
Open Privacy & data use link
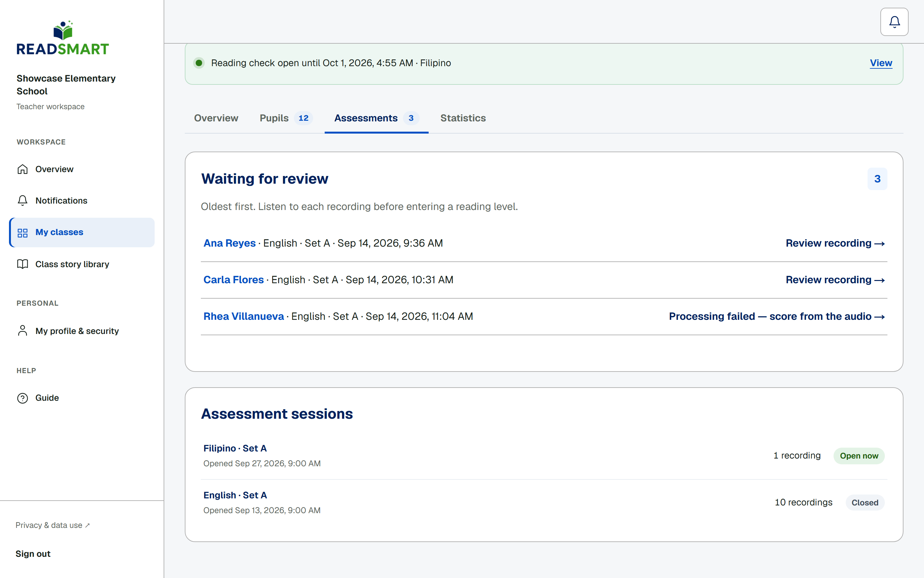pyautogui.click(x=53, y=525)
